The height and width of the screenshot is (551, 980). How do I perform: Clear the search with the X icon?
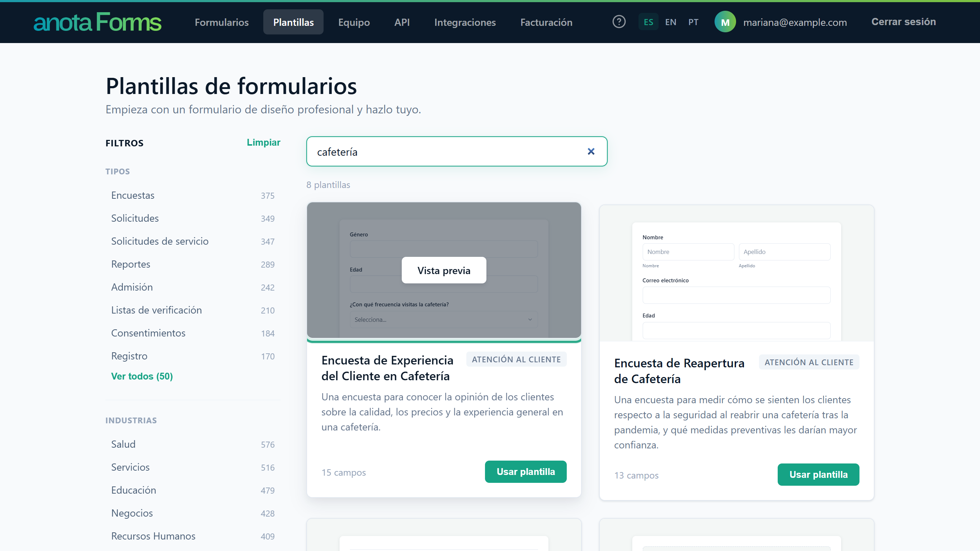pyautogui.click(x=591, y=151)
